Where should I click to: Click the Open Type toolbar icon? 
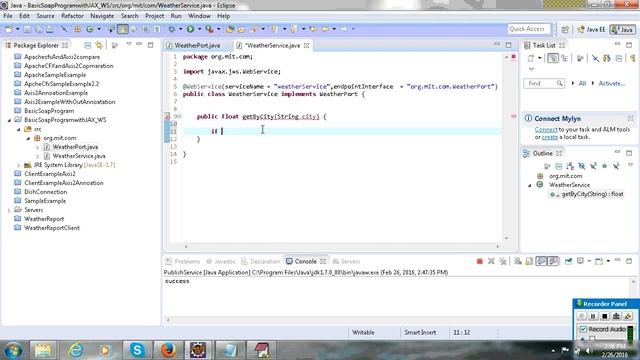coord(230,29)
